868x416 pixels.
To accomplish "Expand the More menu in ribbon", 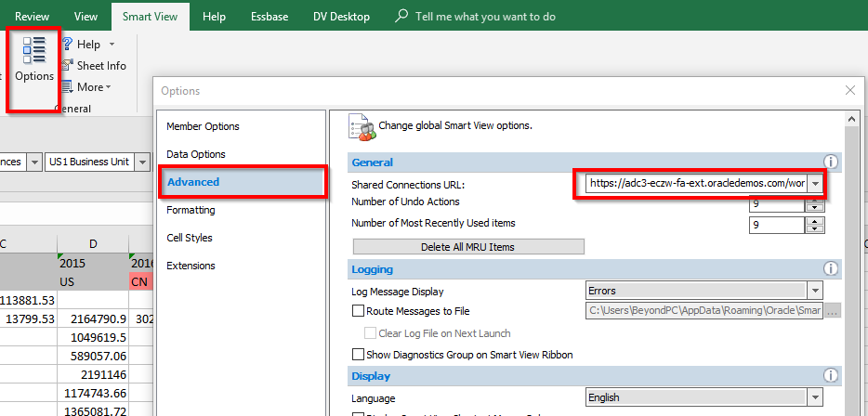I will pos(85,87).
